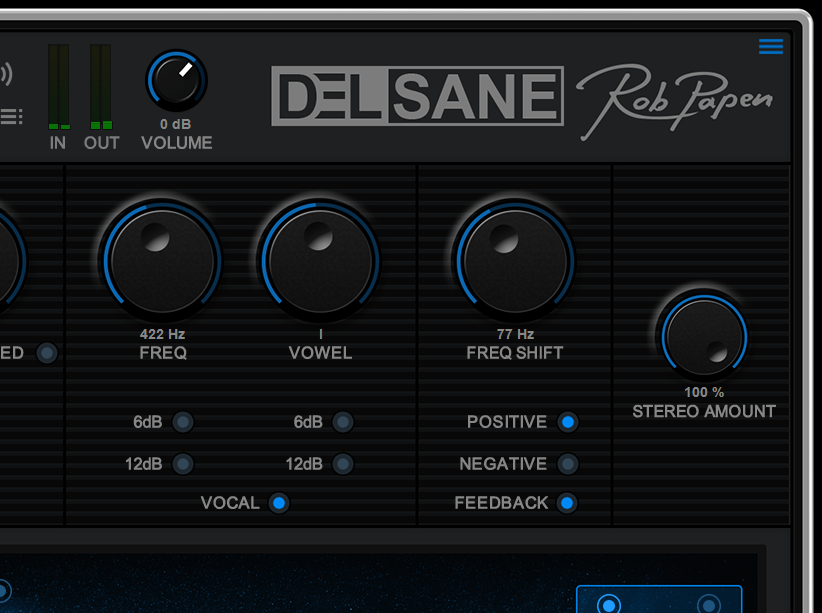Image resolution: width=822 pixels, height=613 pixels.
Task: Enable the 12dB toggle below FREQ
Action: point(183,464)
